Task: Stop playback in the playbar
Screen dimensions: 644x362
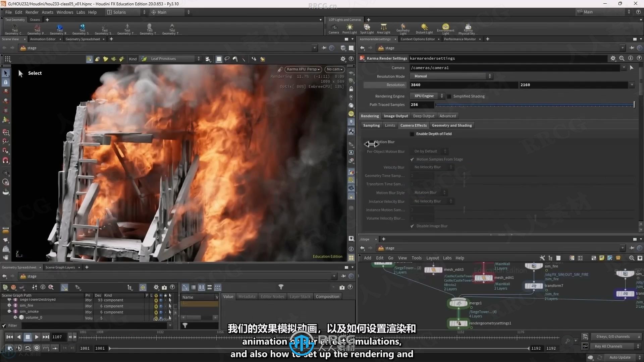Action: 28,337
